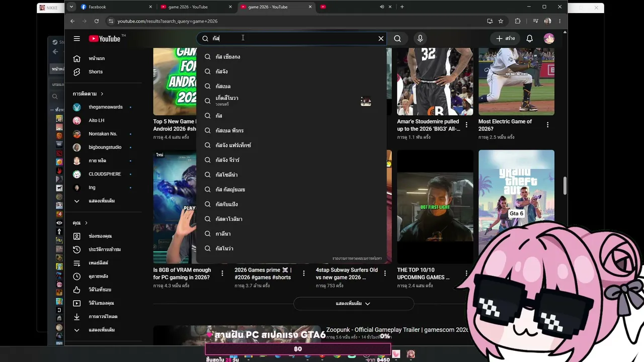Open options for '2026 Games prime' short

coord(303,273)
